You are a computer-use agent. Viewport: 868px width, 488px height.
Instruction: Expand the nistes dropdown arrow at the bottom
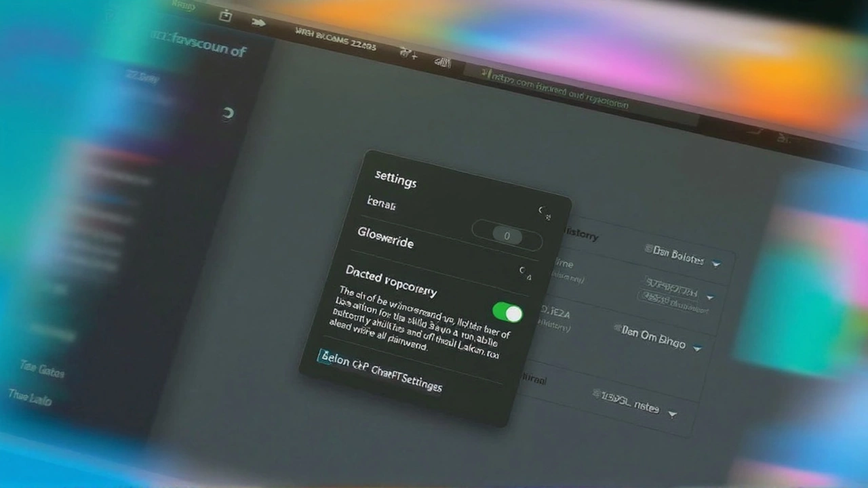(x=672, y=413)
